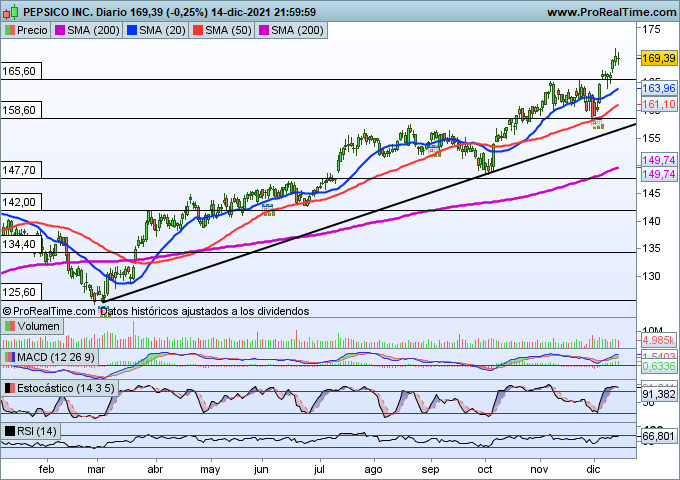Click the 140 price axis value

click(652, 221)
